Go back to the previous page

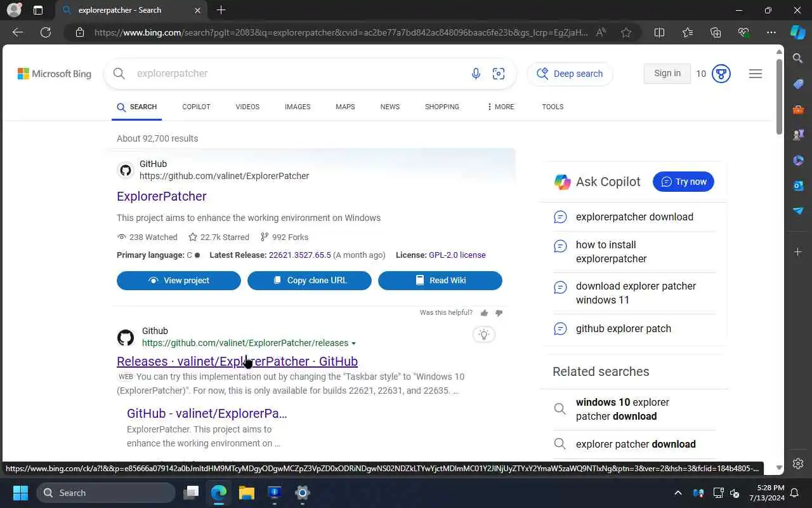coord(18,32)
